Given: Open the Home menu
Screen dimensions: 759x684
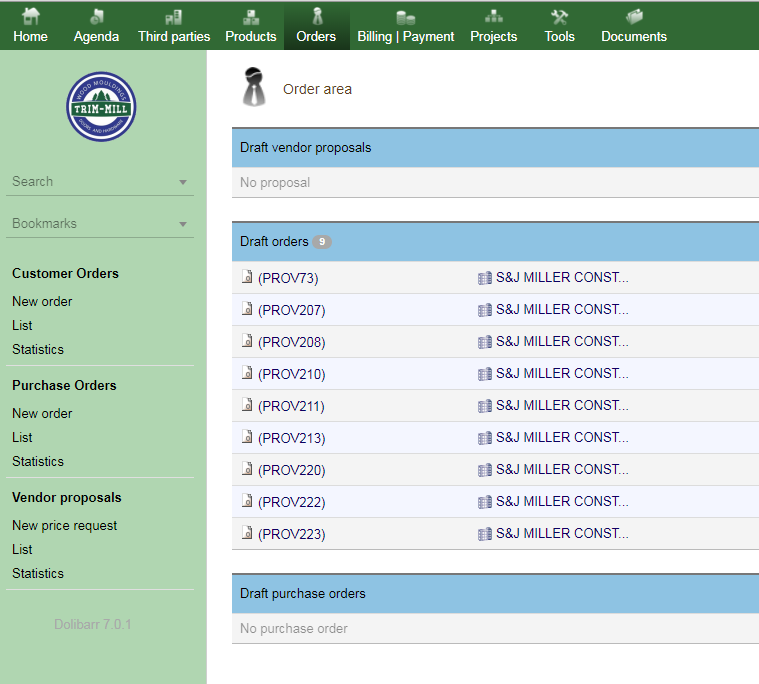Looking at the screenshot, I should tap(30, 37).
